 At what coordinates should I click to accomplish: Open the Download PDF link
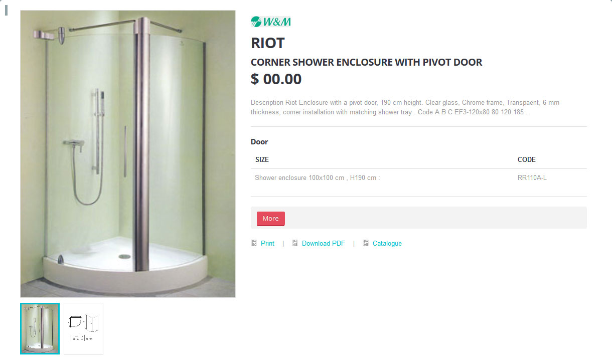point(324,243)
